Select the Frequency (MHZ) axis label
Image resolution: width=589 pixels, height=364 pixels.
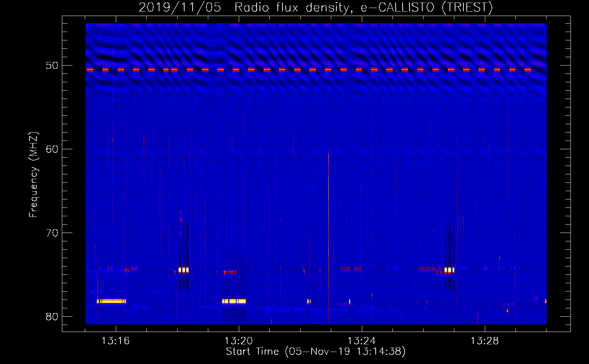[33, 175]
